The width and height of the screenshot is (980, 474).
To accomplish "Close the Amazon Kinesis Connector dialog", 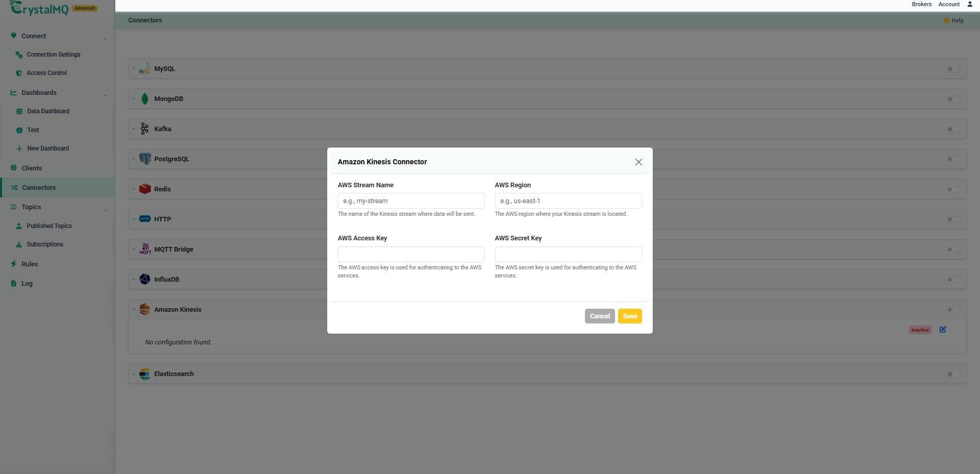I will [639, 162].
